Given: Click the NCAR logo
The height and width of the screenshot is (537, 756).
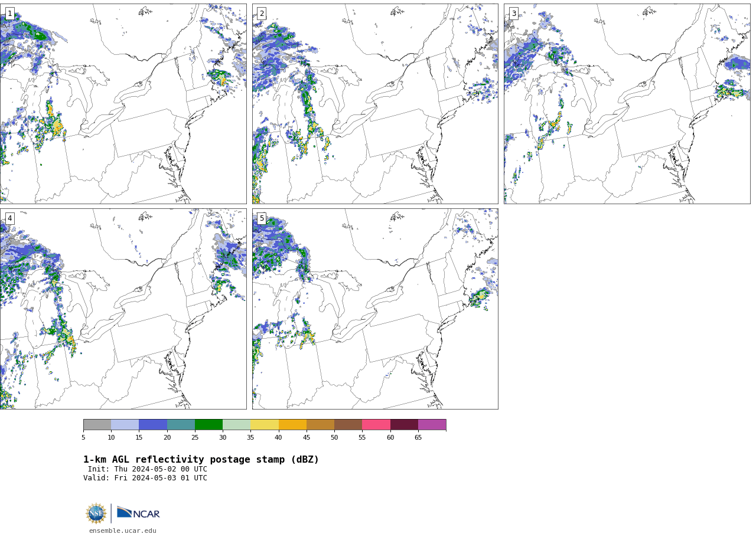Looking at the screenshot, I should (x=138, y=513).
